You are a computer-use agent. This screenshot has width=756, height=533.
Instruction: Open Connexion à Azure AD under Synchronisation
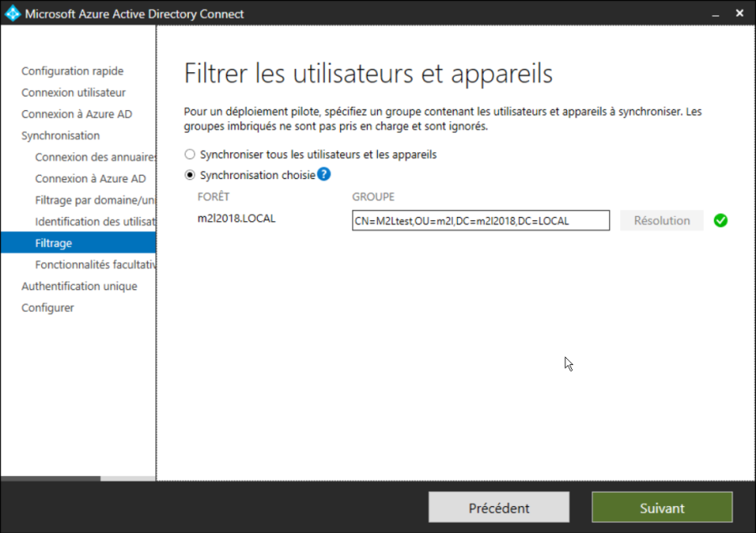click(90, 178)
